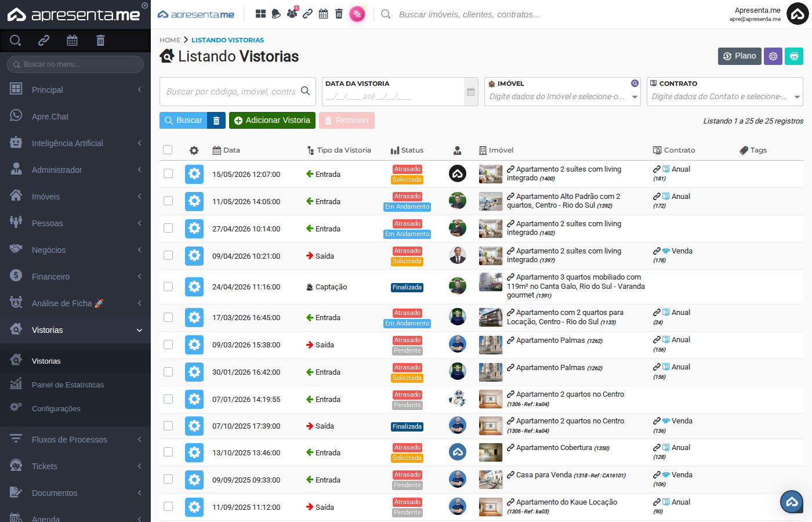Open the calendar picker for Data da Vistoria

coord(471,92)
